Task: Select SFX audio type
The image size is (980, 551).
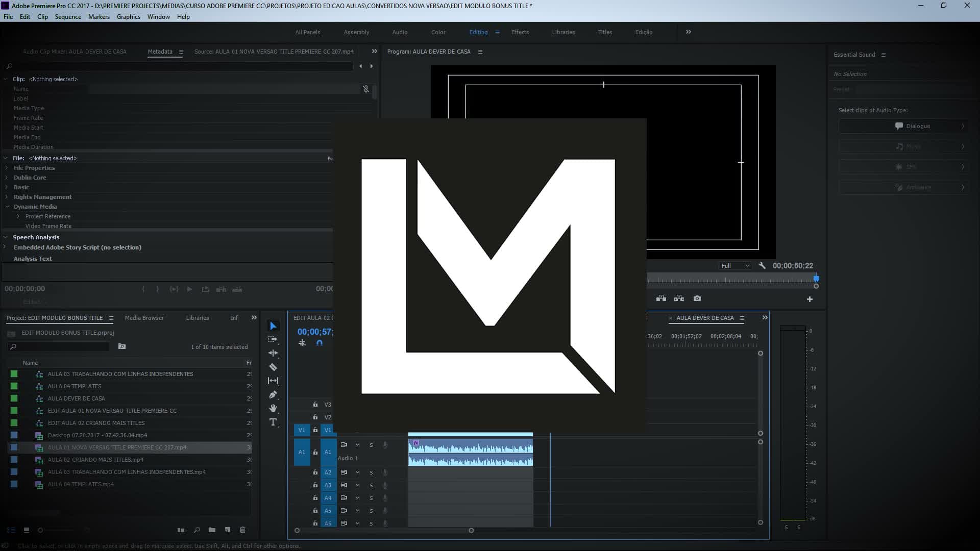Action: click(903, 167)
